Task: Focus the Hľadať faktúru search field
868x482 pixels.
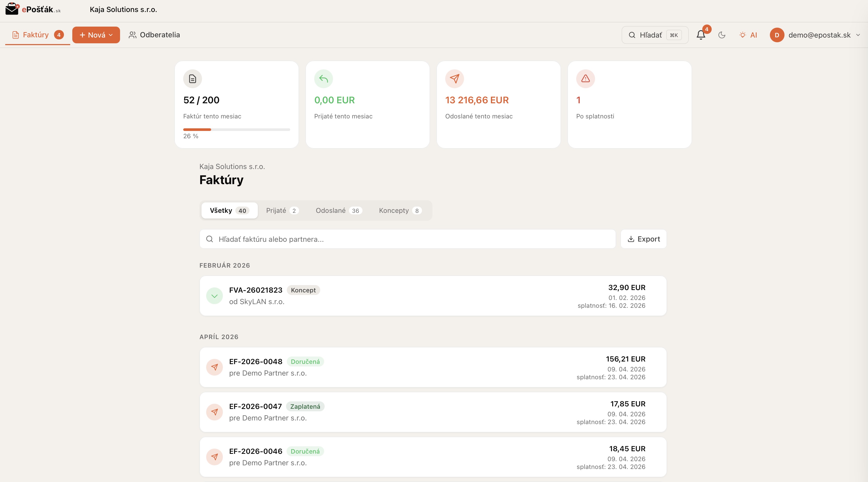Action: 407,239
